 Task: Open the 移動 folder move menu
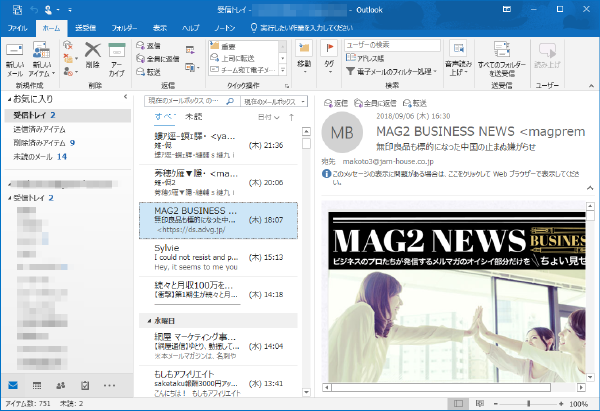304,57
